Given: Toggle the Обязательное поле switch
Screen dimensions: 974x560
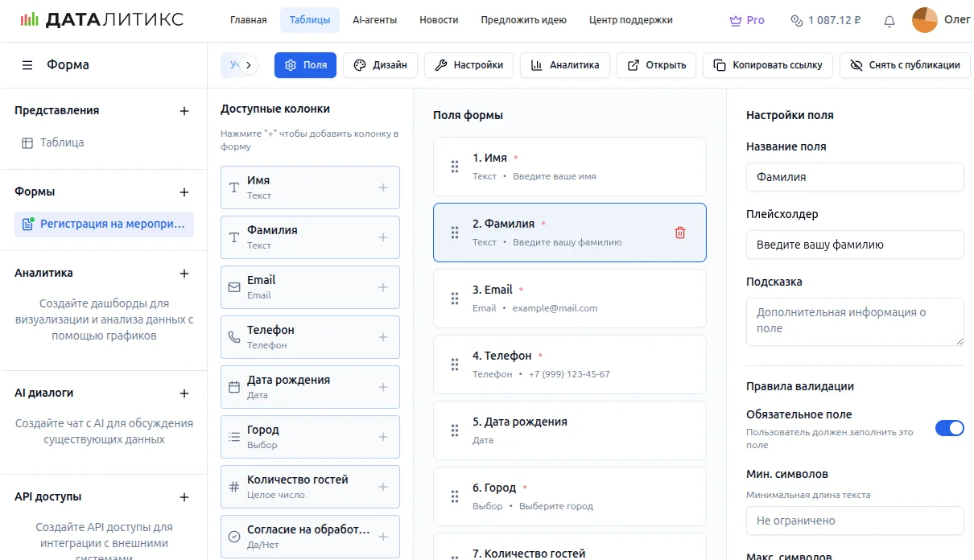Looking at the screenshot, I should point(949,428).
